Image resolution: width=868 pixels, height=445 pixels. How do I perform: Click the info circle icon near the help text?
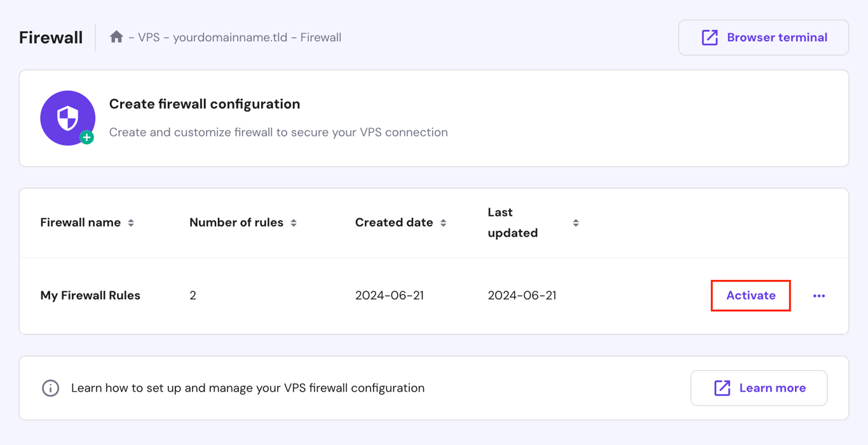(x=50, y=388)
